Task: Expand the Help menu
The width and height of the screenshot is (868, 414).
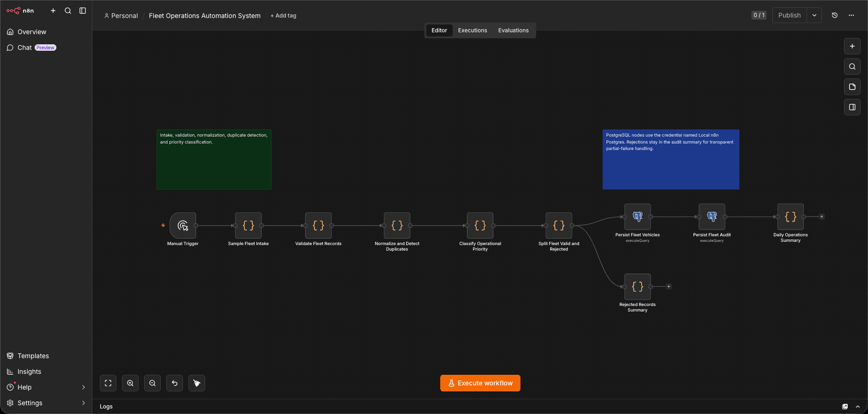Action: click(46, 387)
